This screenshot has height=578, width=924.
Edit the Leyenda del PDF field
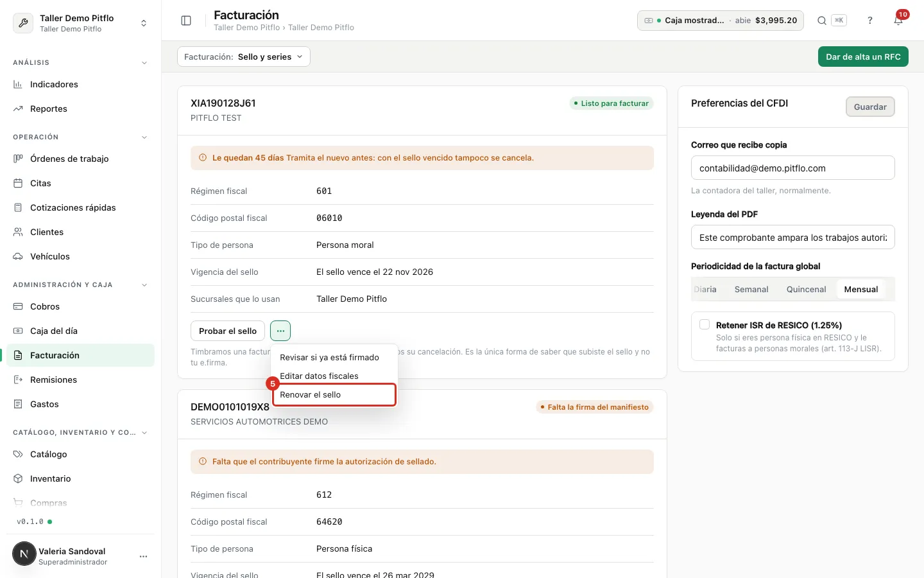(793, 238)
